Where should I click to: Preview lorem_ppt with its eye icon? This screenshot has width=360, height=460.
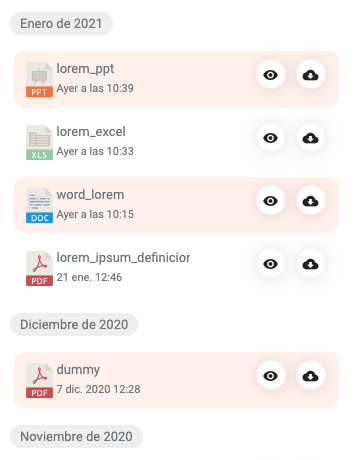coord(271,75)
